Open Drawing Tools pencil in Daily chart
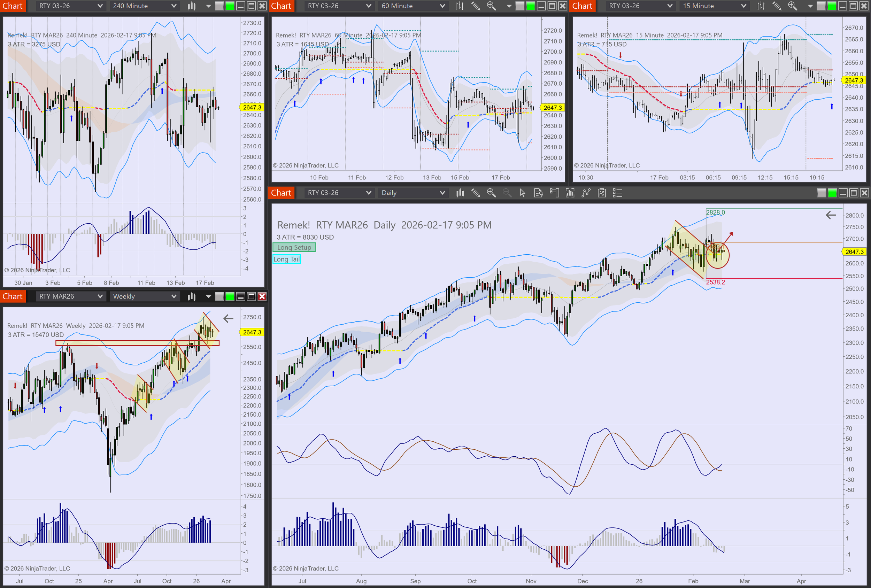Viewport: 871px width, 588px height. pos(476,193)
